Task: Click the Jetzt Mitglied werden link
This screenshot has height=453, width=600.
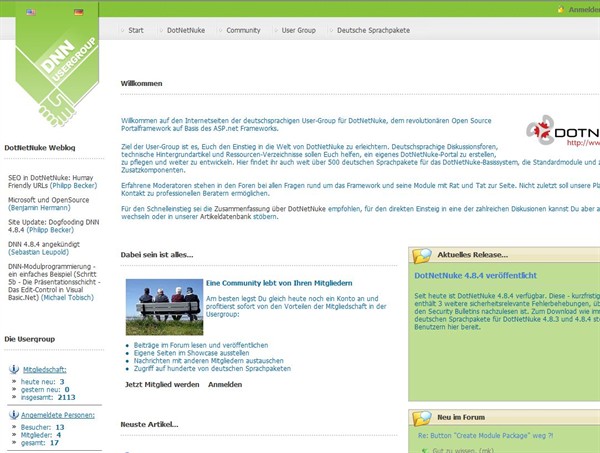Action: (161, 384)
